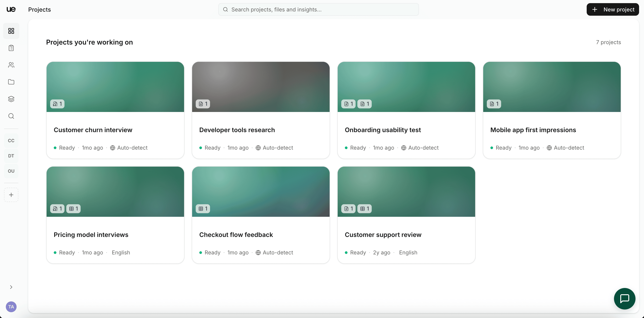The height and width of the screenshot is (318, 644).
Task: Open the Projects grid dashboard icon
Action: [x=11, y=31]
